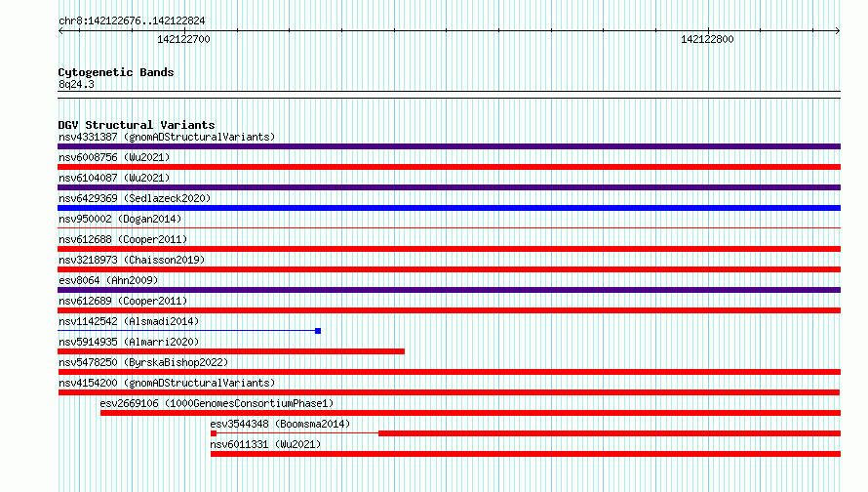Click the purple bar under esv8064

[x=449, y=290]
